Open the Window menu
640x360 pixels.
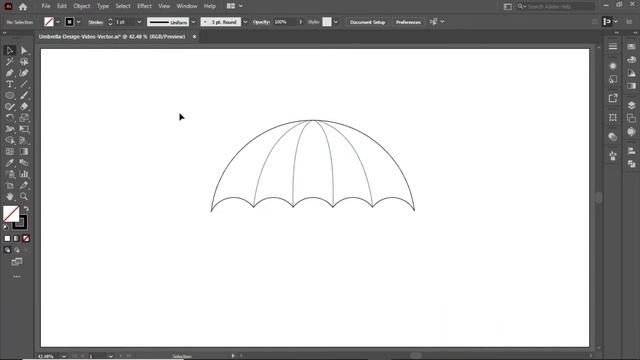click(x=187, y=6)
